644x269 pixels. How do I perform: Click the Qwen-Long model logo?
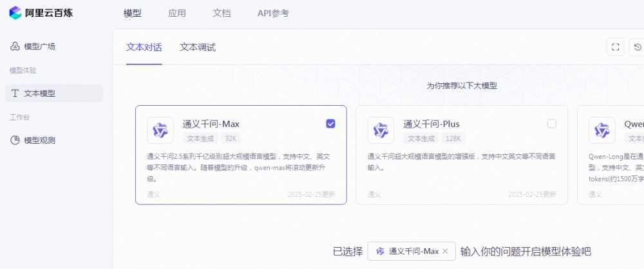[601, 130]
